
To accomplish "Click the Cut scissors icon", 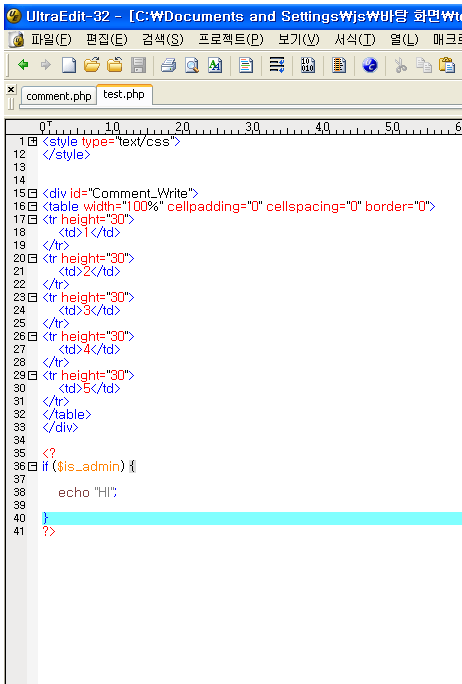I will tap(400, 65).
